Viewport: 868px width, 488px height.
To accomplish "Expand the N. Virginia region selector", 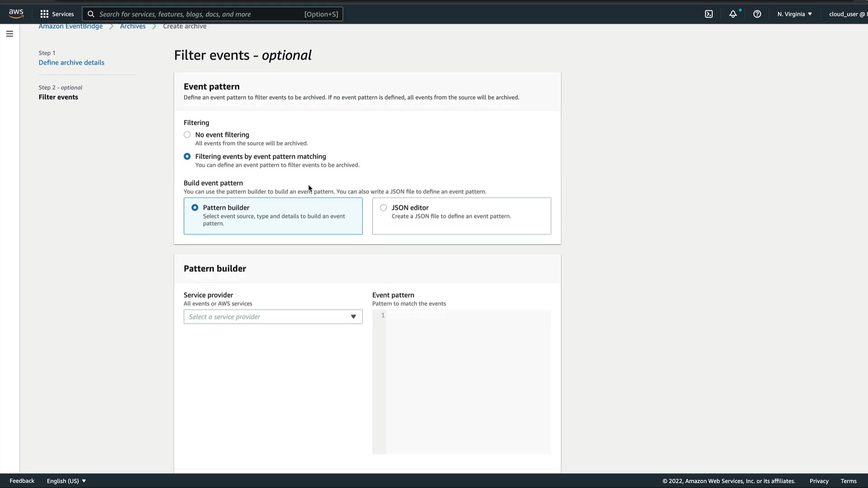I will click(x=794, y=14).
